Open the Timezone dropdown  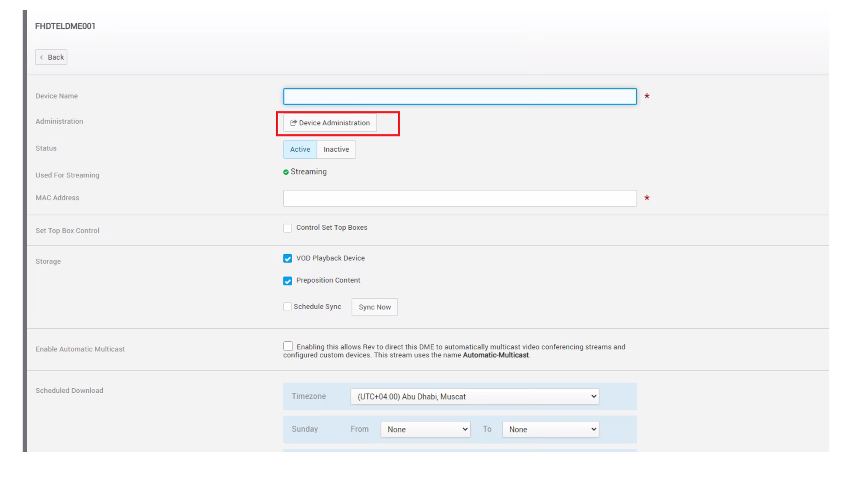click(x=474, y=396)
